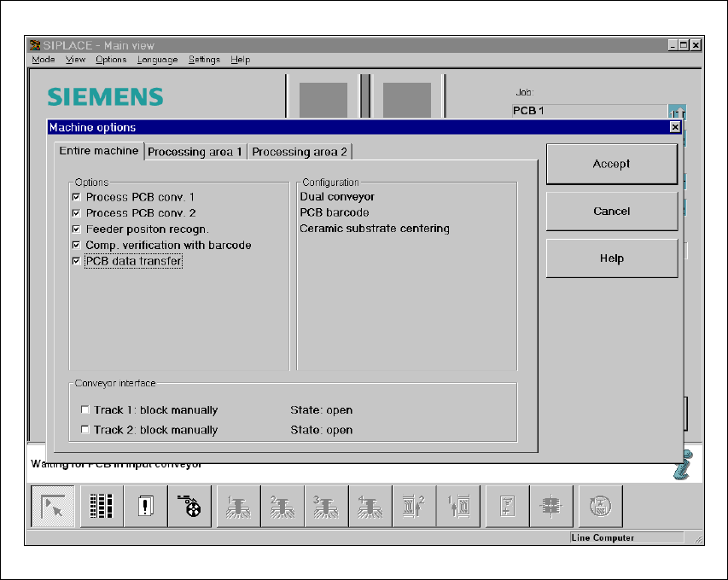Minimize the SIPLACE main window
728x580 pixels.
pyautogui.click(x=673, y=45)
